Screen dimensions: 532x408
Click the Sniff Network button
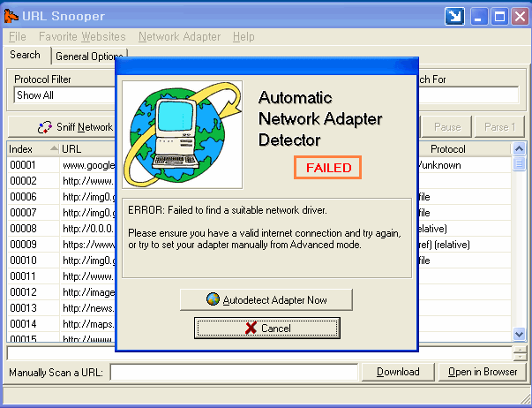click(x=62, y=127)
